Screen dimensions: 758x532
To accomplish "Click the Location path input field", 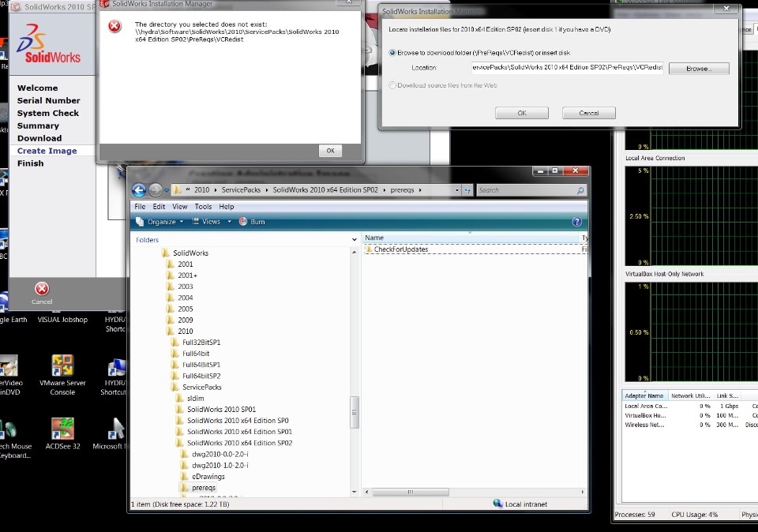I will pyautogui.click(x=568, y=68).
